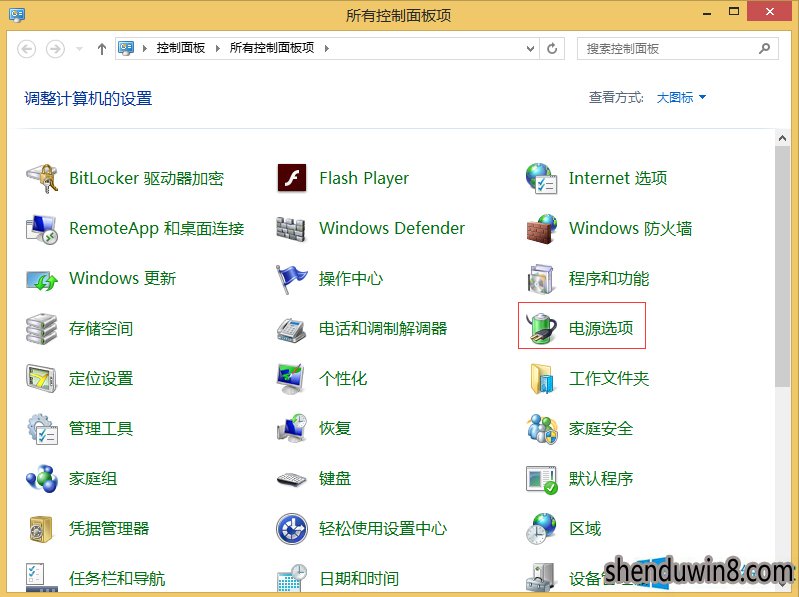The height and width of the screenshot is (597, 799).
Task: Expand the chevron after 所有控制面板项 breadcrumb
Action: tap(327, 49)
